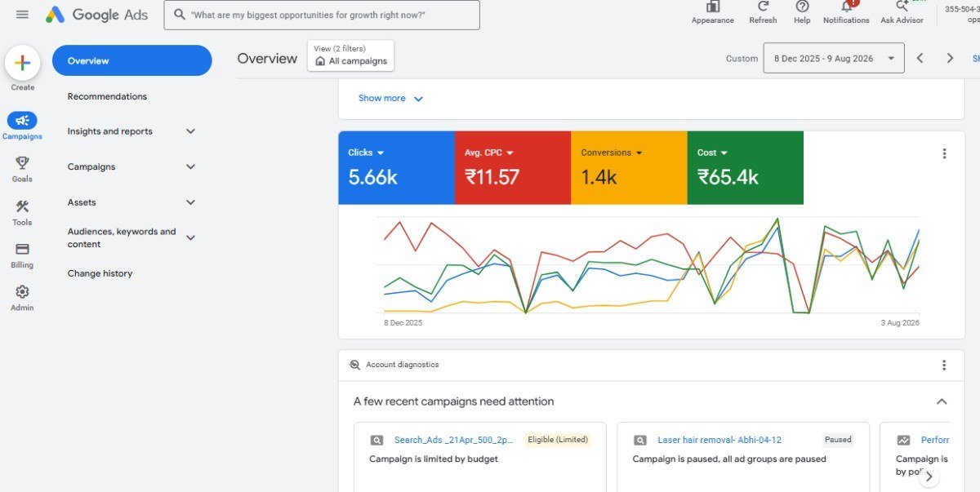Click the Eligible (Limited) status badge

(x=558, y=439)
